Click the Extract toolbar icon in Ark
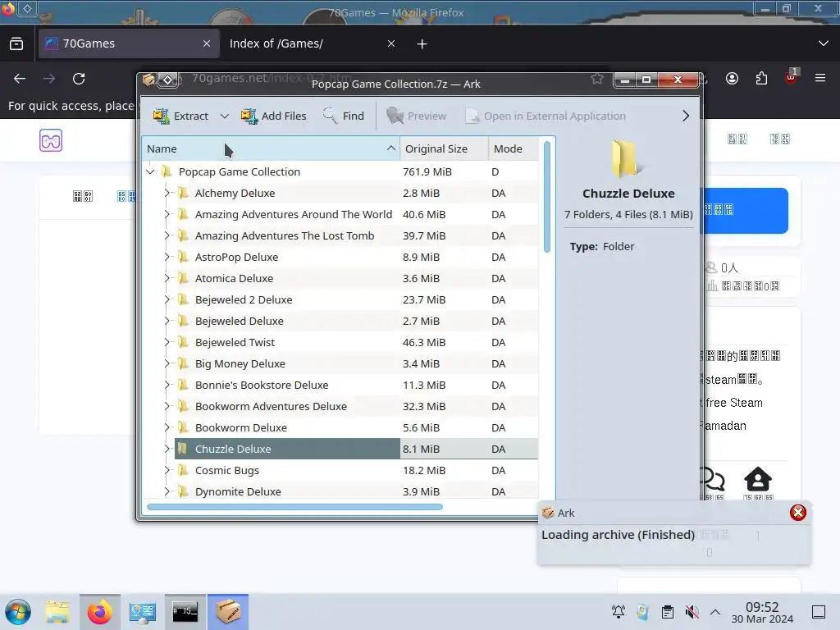 (x=161, y=116)
